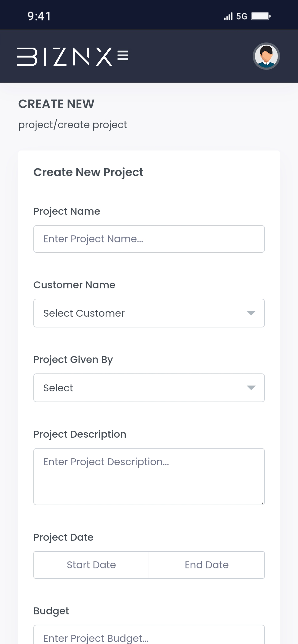This screenshot has height=644, width=298.
Task: Grab the description textarea resize handle
Action: coord(262,503)
